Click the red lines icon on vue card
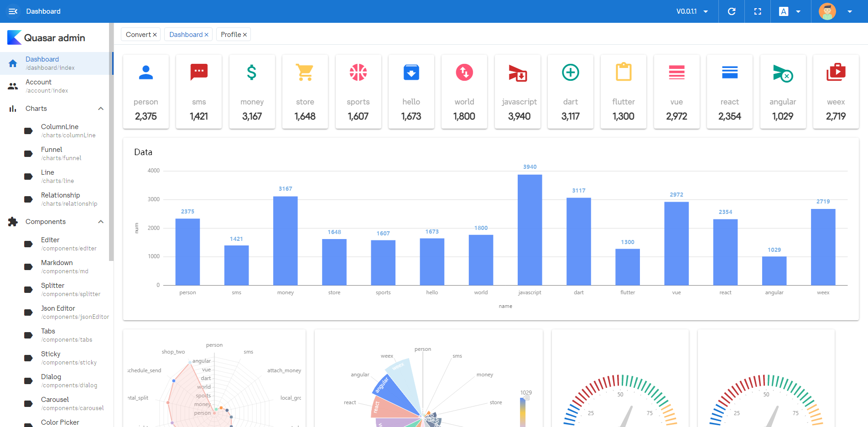 676,72
